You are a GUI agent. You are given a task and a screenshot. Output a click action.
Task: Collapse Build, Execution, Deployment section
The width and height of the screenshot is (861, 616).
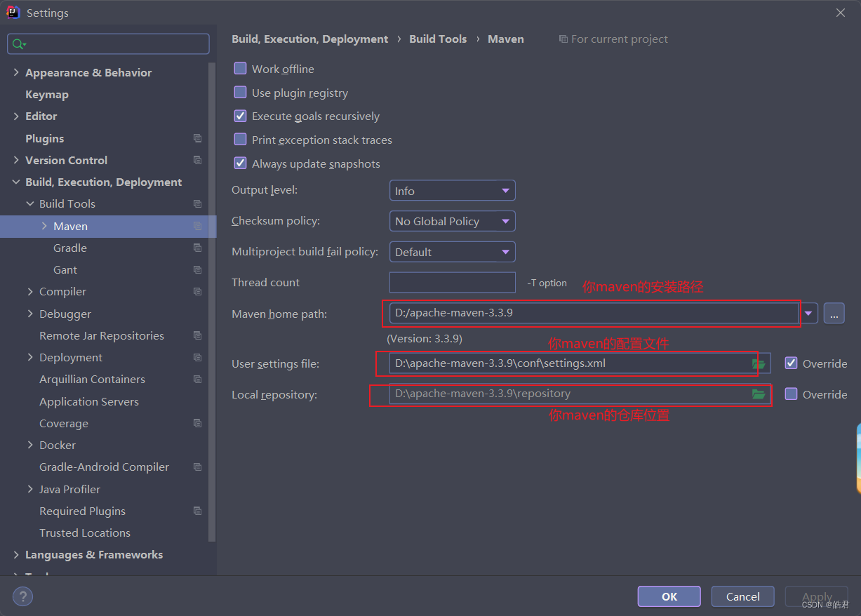coord(16,182)
